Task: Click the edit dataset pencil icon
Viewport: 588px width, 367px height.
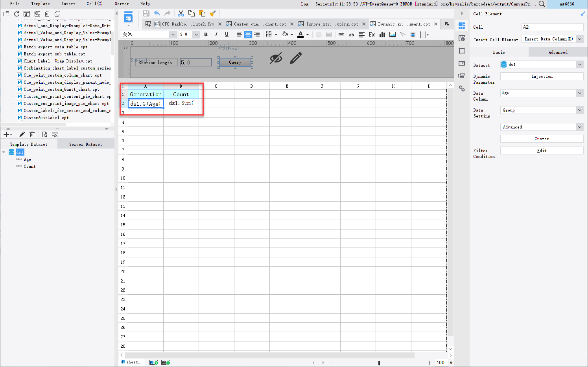Action: [22, 134]
